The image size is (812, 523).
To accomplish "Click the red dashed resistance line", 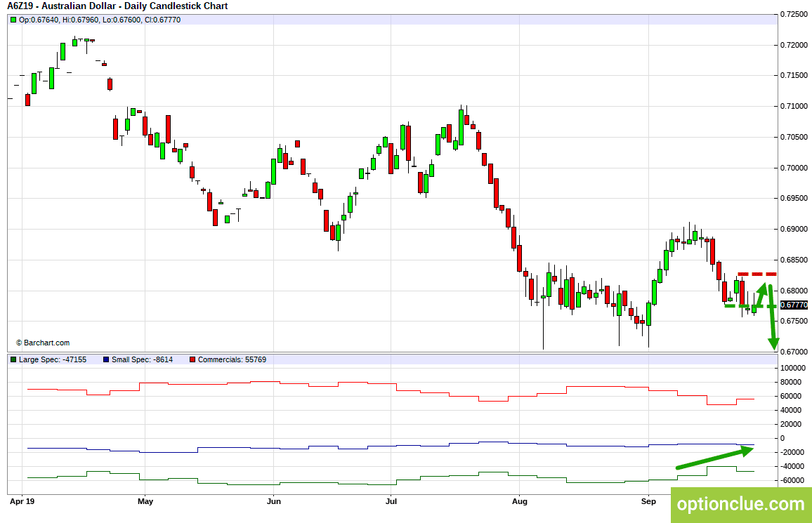I will (x=757, y=274).
